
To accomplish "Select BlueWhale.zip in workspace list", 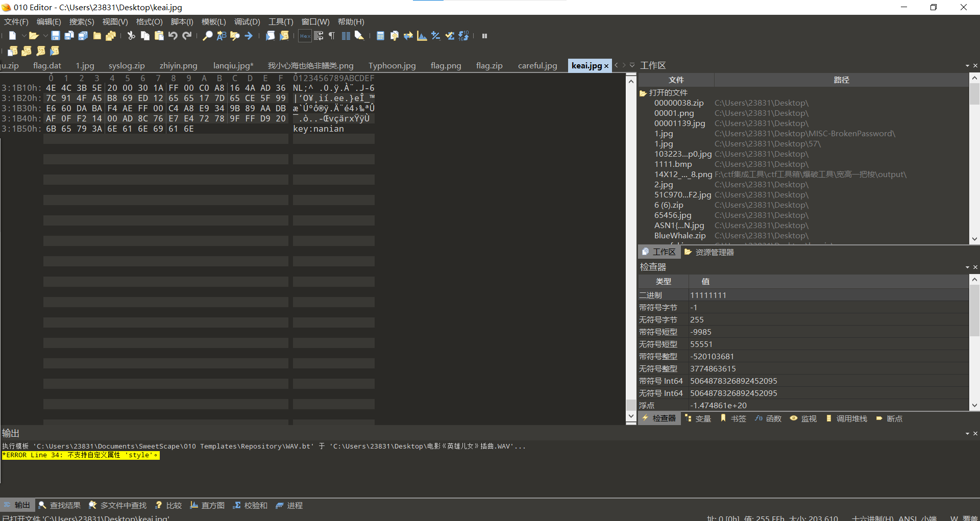I will (x=680, y=236).
